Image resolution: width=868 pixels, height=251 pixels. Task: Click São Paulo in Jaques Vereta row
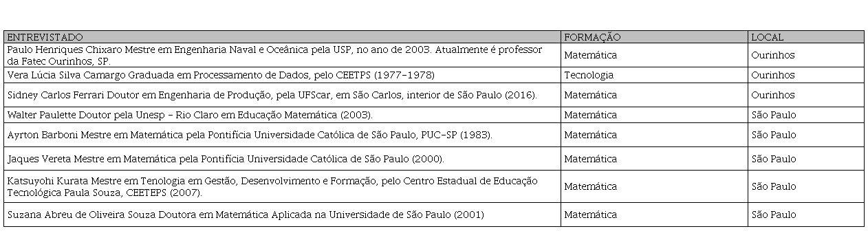click(774, 159)
